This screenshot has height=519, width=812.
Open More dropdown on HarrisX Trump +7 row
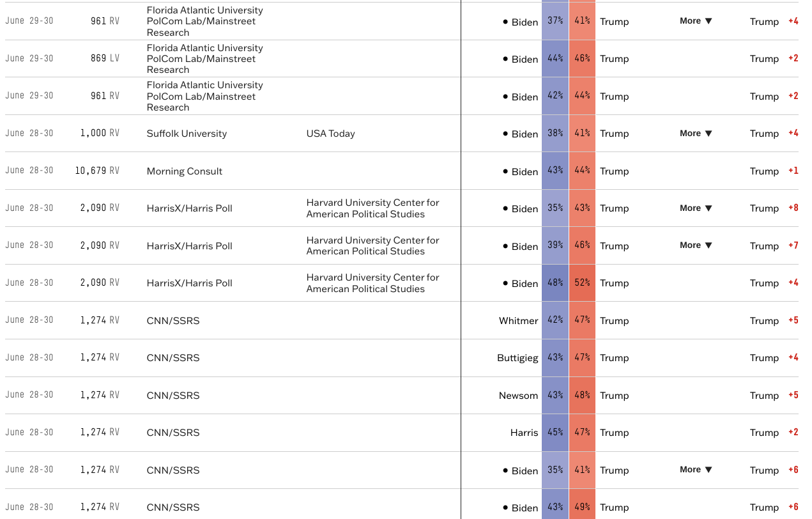pyautogui.click(x=696, y=245)
